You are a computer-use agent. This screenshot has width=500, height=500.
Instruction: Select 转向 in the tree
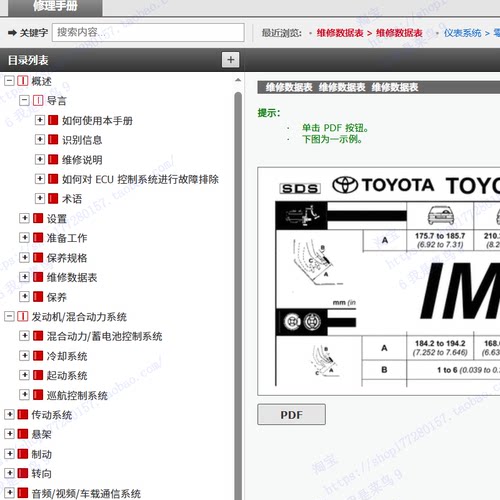tap(42, 474)
